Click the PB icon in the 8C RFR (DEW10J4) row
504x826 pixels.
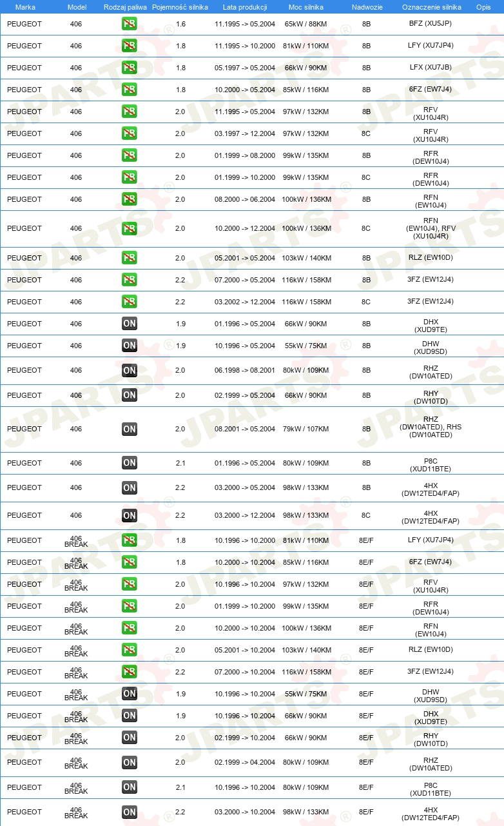tap(130, 177)
